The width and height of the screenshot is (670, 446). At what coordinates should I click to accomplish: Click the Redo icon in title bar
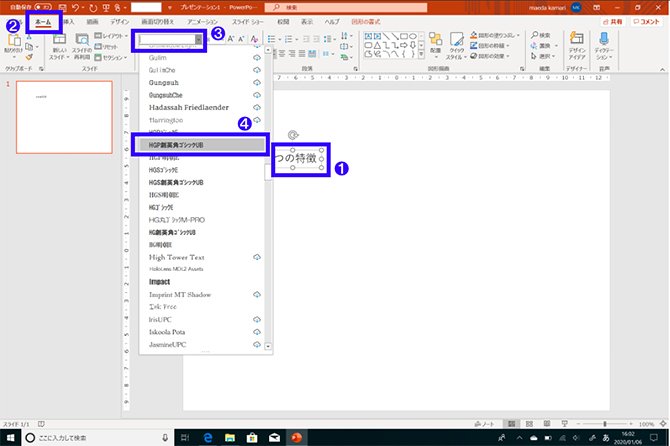[x=93, y=7]
